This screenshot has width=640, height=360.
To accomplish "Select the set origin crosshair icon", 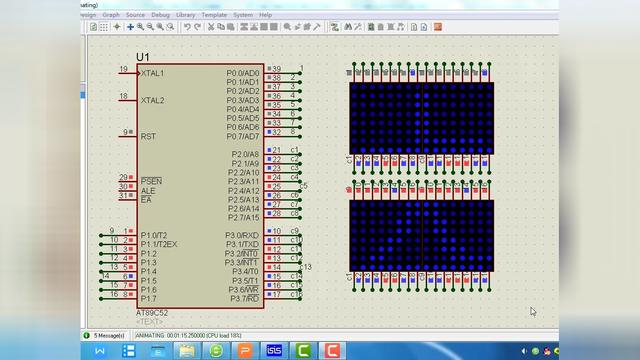I will click(117, 27).
